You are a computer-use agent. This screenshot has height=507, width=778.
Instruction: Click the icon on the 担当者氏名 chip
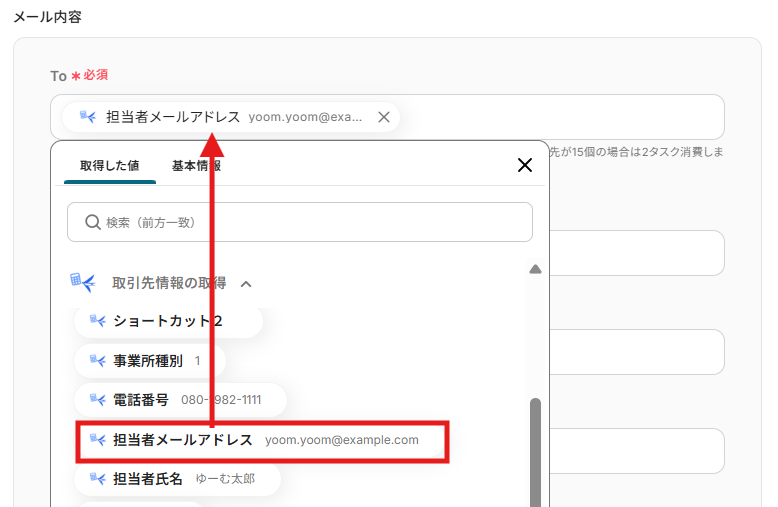coord(98,479)
